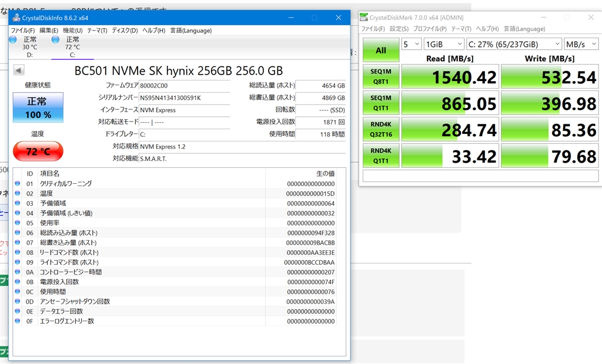The width and height of the screenshot is (602, 364).
Task: Click the red 72 °C temperature button
Action: [38, 151]
